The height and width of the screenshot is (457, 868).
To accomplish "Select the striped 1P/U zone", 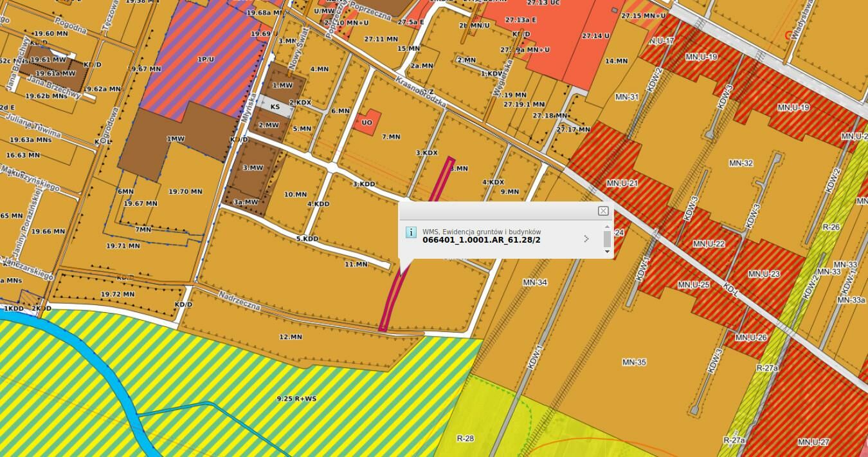I will [206, 59].
